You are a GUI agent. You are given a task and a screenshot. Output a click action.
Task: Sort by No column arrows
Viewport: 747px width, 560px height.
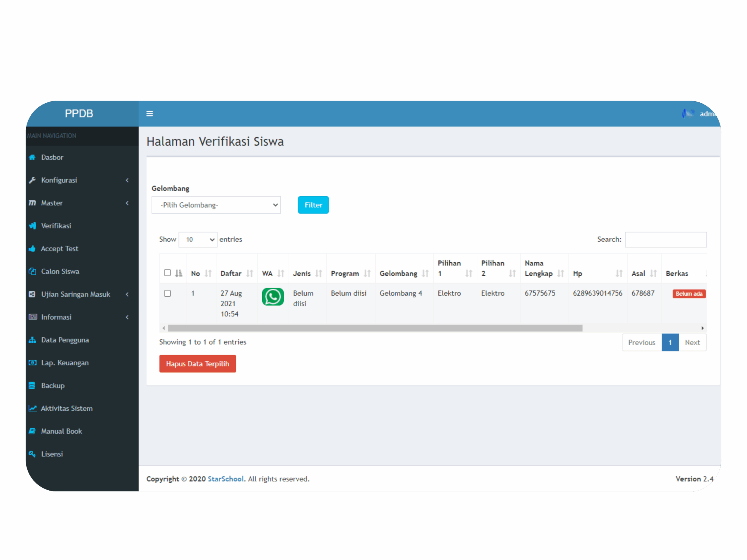point(208,274)
